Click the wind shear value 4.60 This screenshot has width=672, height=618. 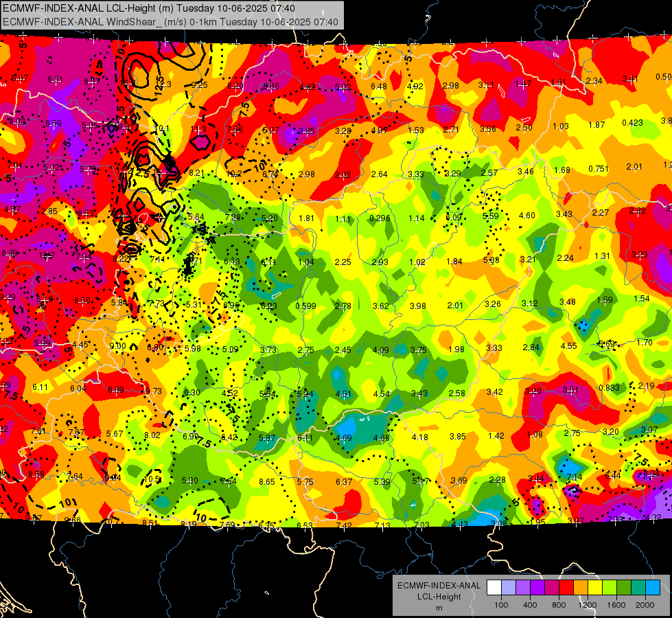point(526,216)
